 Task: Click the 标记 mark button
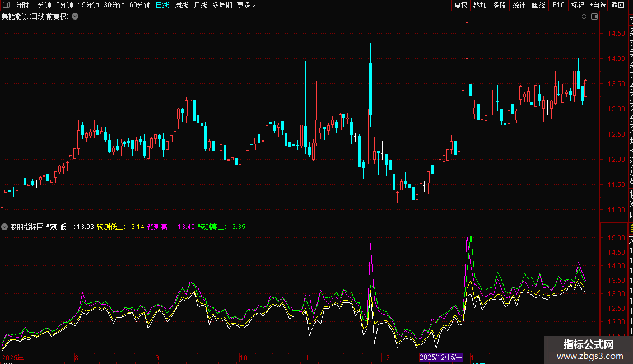tap(578, 5)
